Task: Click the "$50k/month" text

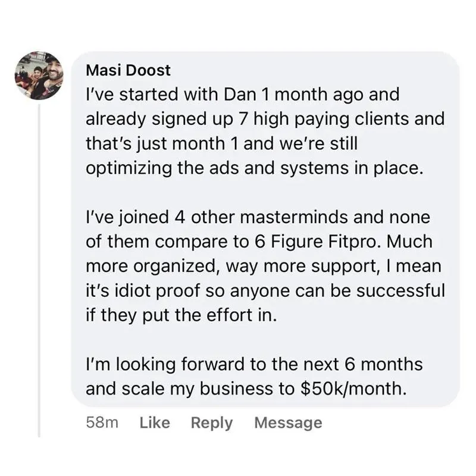Action: pyautogui.click(x=353, y=389)
